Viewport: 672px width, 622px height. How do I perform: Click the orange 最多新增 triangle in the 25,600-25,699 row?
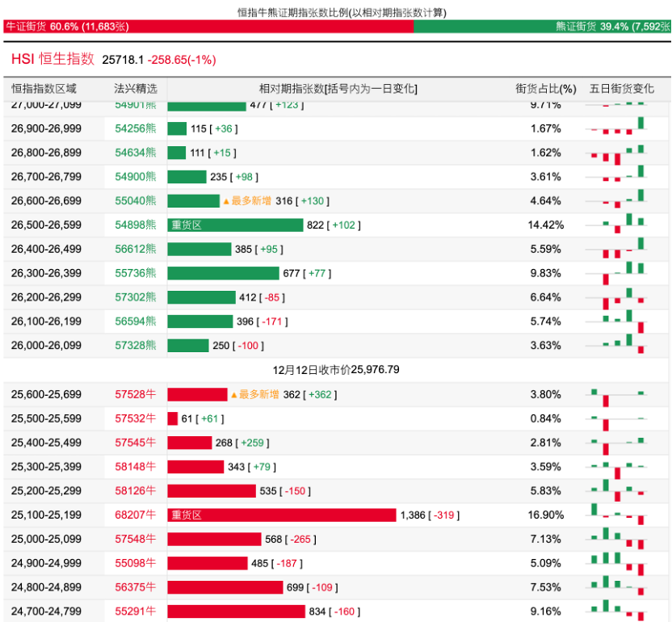[234, 395]
